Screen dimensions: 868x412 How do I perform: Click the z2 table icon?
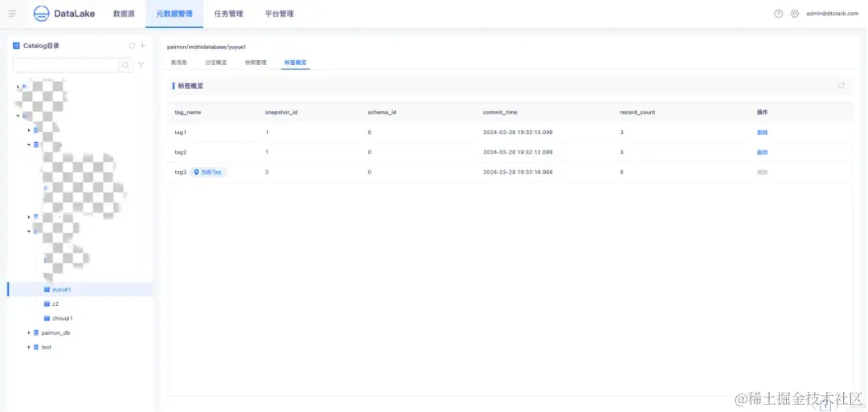(47, 304)
